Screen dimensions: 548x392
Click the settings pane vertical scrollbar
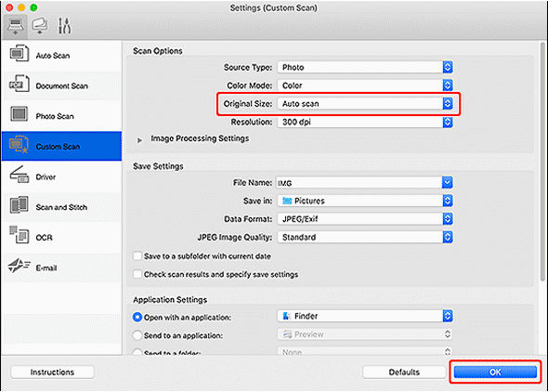pos(542,161)
